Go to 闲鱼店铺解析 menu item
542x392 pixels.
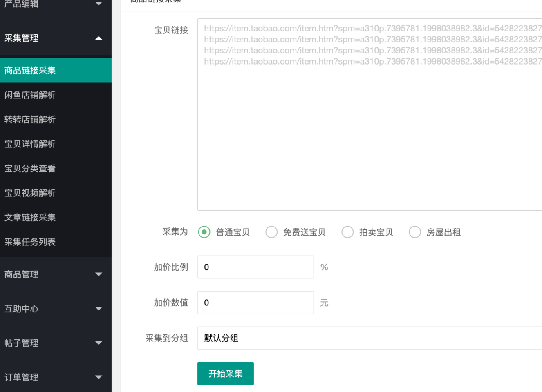click(56, 95)
